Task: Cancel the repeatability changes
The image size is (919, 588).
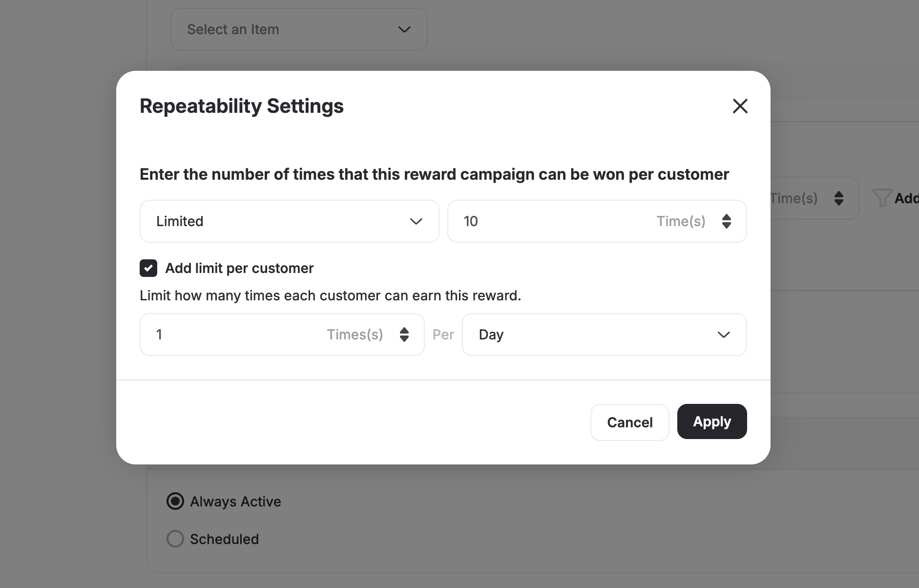Action: tap(629, 422)
